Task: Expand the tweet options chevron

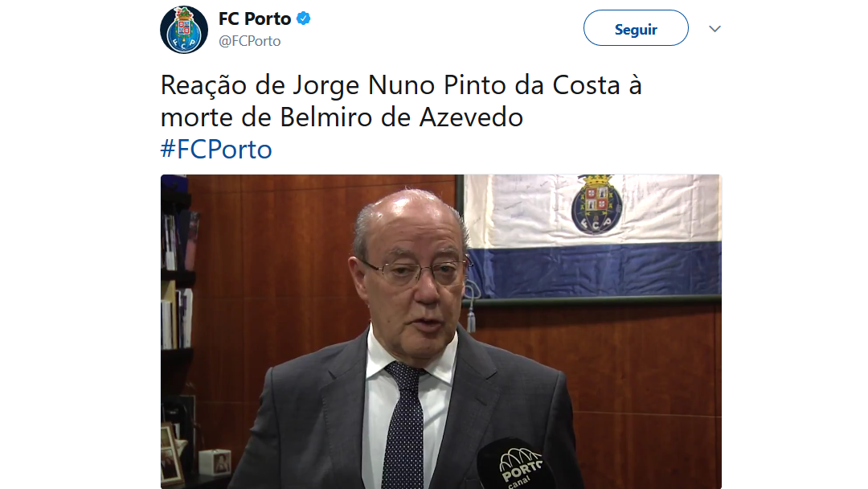Action: [x=714, y=29]
